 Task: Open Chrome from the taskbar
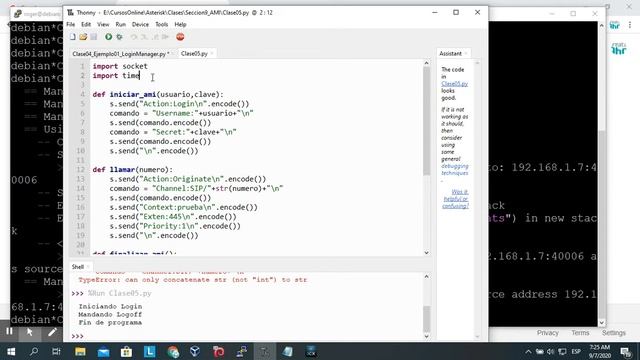click(x=173, y=351)
